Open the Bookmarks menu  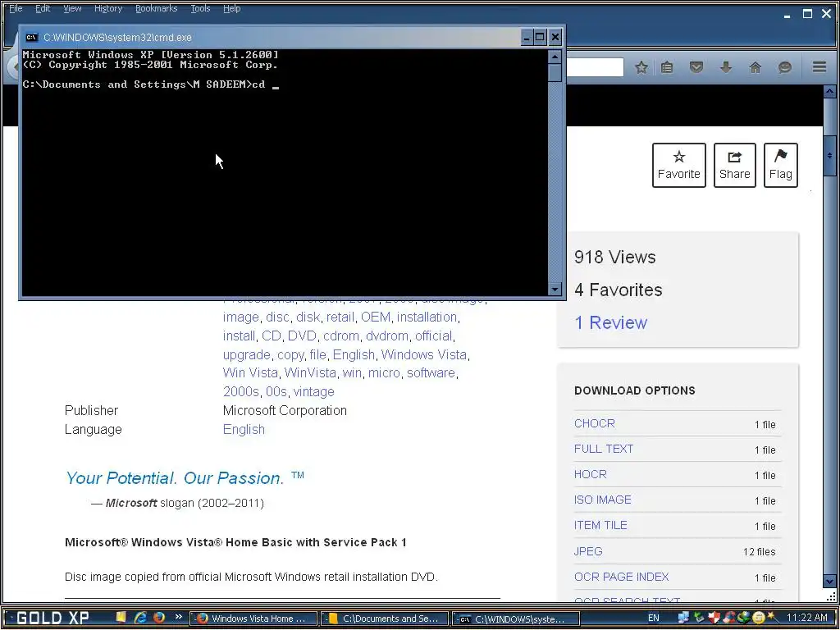pos(156,8)
